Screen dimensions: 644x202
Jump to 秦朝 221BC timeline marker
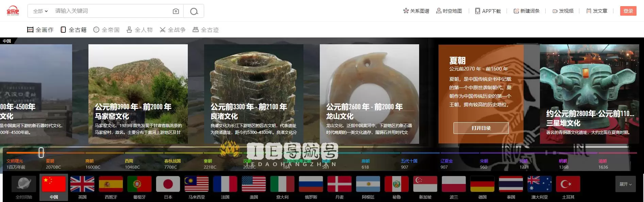point(210,164)
